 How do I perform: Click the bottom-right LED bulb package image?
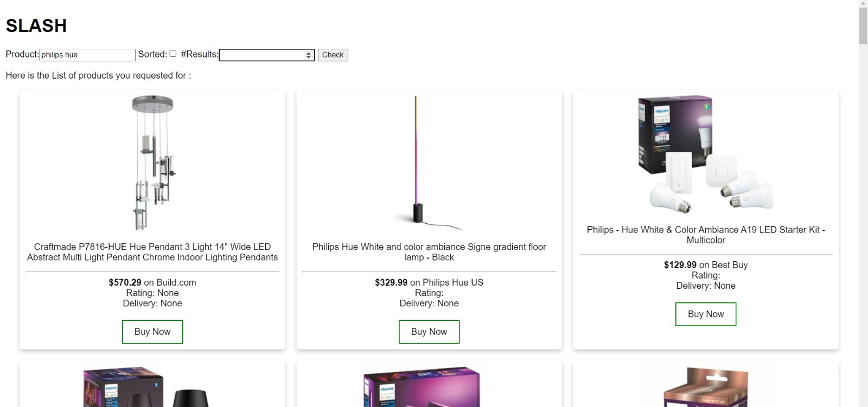(x=706, y=387)
